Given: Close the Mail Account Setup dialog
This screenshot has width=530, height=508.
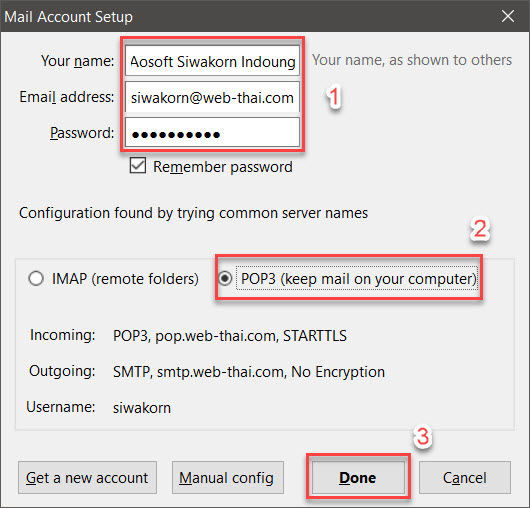Looking at the screenshot, I should [x=508, y=16].
